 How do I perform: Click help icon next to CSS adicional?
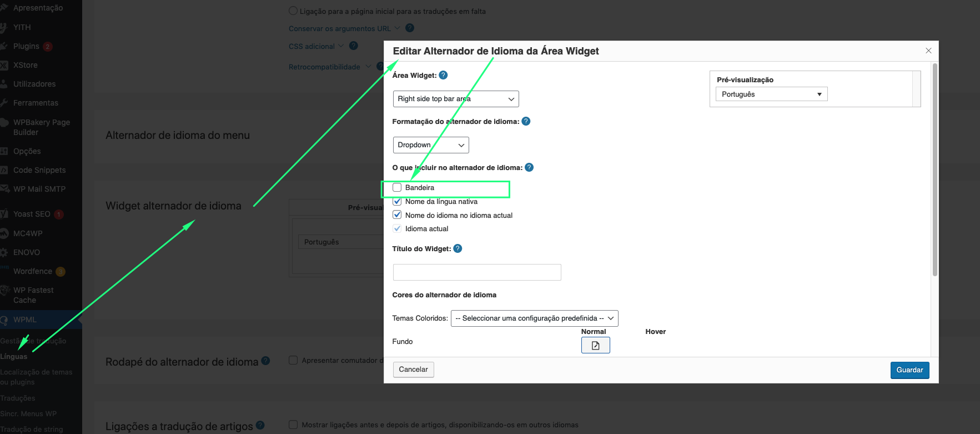pyautogui.click(x=354, y=46)
